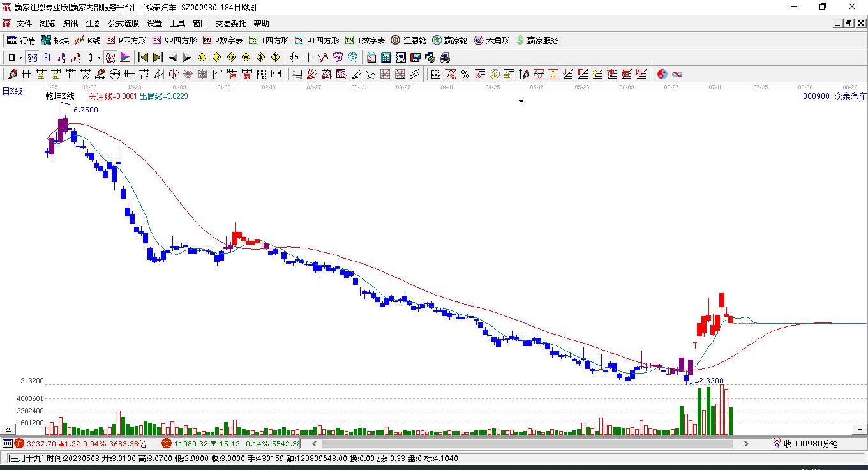The image size is (868, 470).
Task: Open the calendar date icon
Action: 371,57
